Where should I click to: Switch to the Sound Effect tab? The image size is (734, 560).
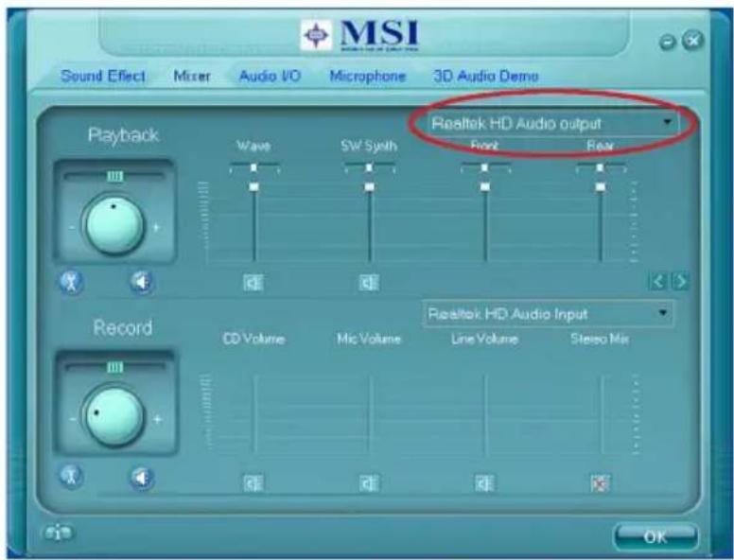tap(102, 76)
